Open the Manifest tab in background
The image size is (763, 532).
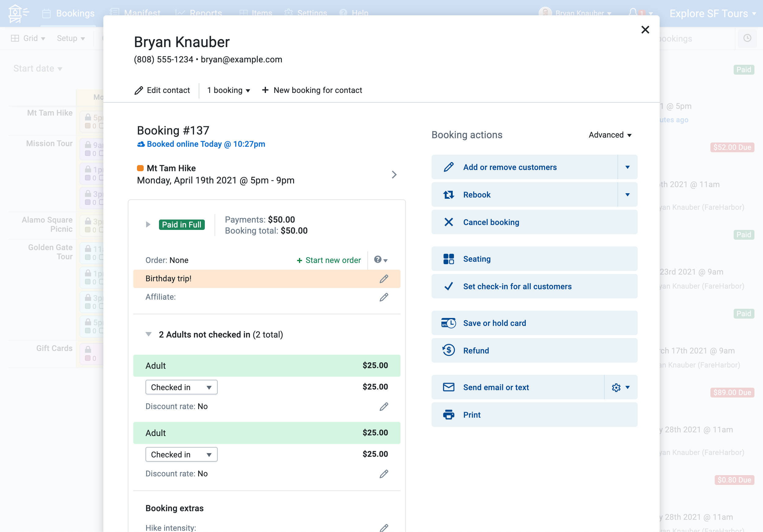click(135, 13)
